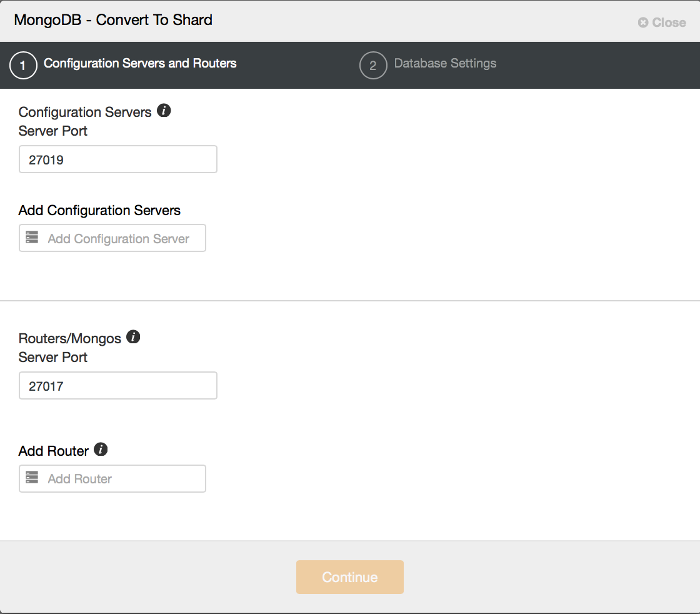Click the step 1 circle icon
Image resolution: width=700 pixels, height=614 pixels.
[x=23, y=65]
